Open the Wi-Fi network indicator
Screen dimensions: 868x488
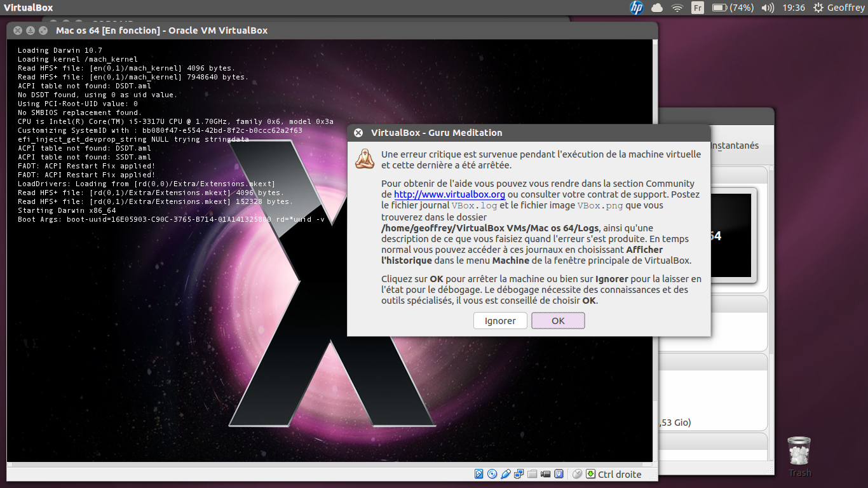(x=677, y=8)
